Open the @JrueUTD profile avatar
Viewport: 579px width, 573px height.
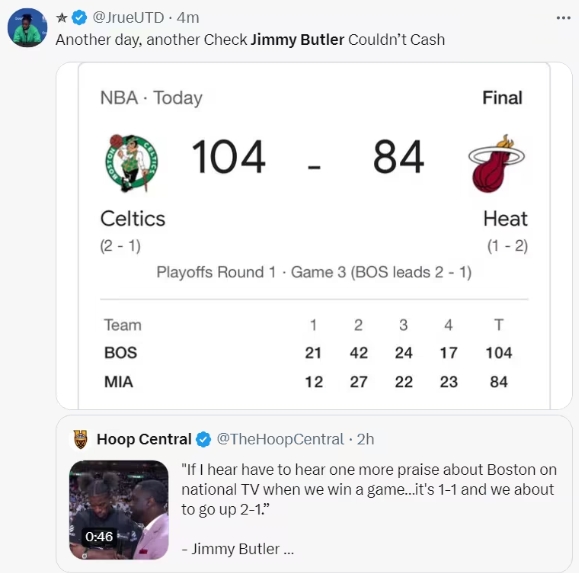27,28
